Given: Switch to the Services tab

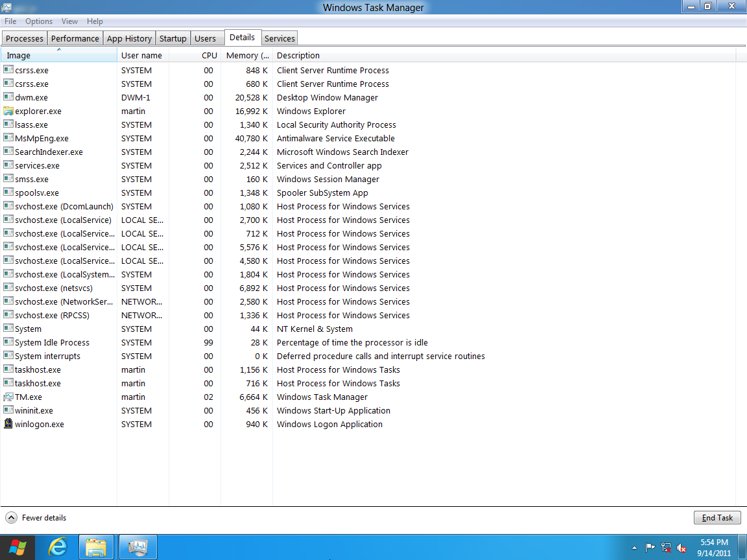Looking at the screenshot, I should tap(279, 39).
